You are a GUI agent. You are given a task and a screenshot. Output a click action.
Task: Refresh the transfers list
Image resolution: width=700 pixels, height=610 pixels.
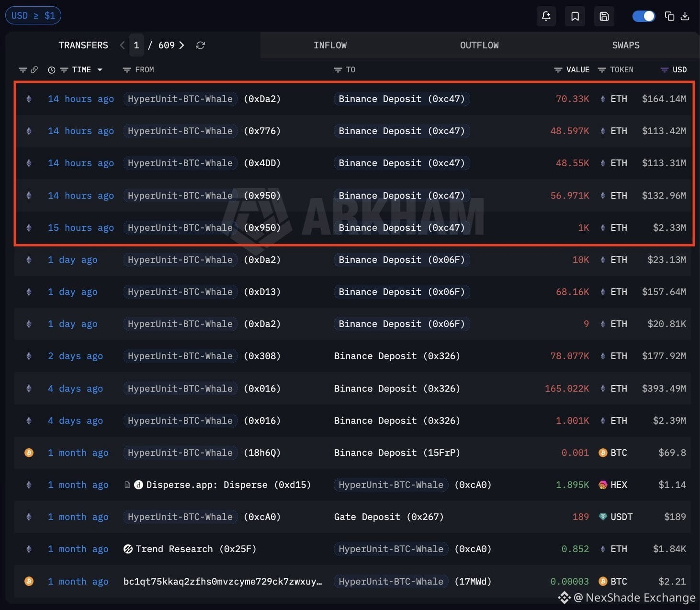(x=201, y=45)
